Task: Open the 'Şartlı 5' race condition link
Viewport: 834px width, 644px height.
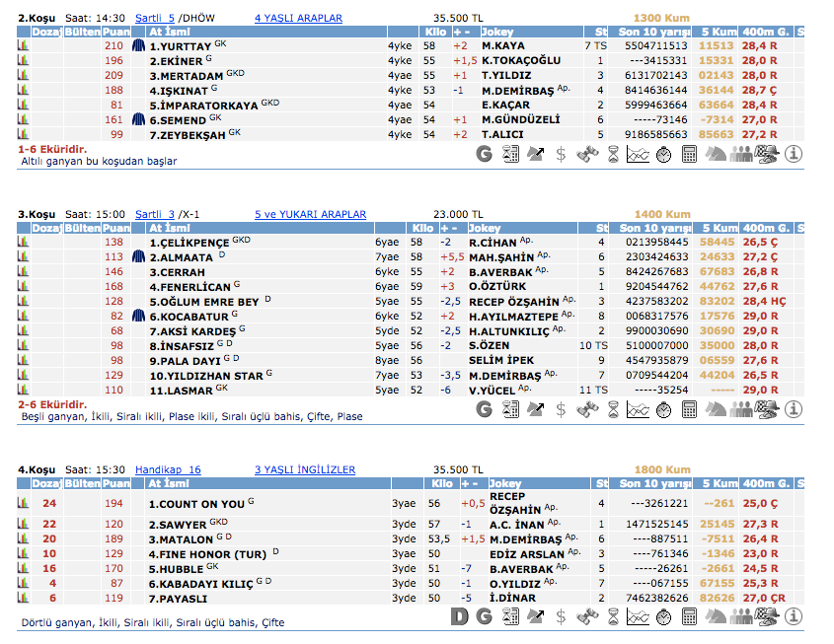Action: (155, 18)
